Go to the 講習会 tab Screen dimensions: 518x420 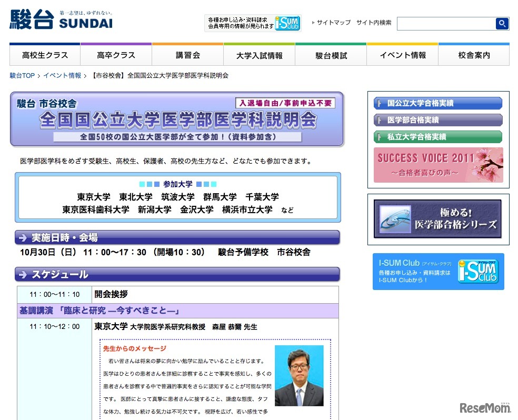(x=188, y=55)
